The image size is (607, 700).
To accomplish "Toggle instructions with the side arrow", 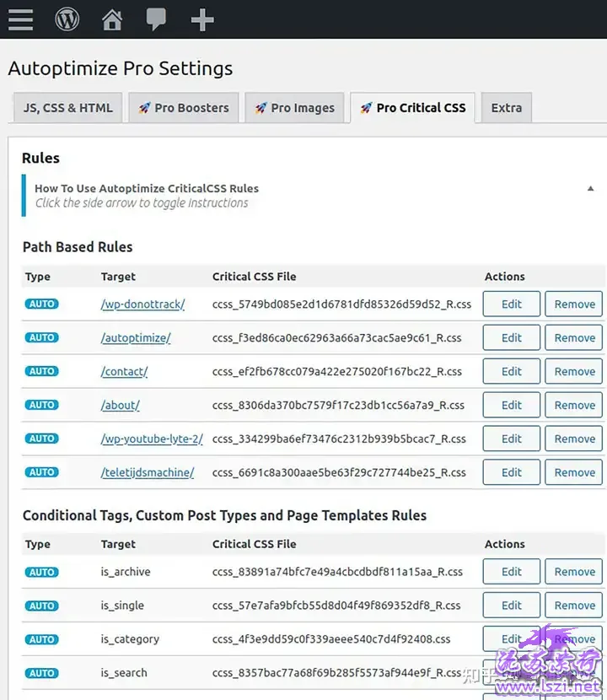I will [x=590, y=188].
